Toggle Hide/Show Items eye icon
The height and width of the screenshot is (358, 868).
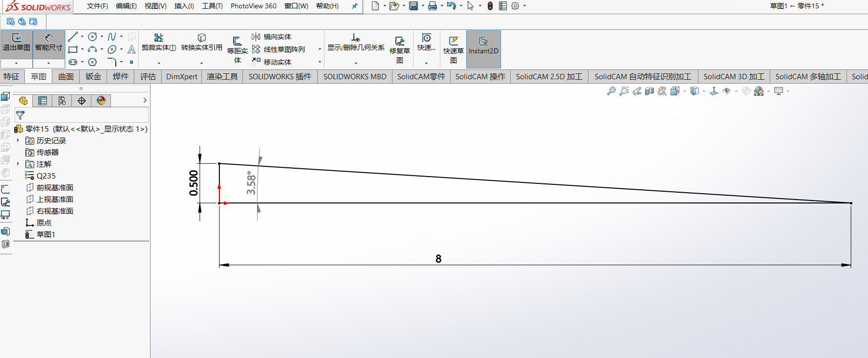727,91
